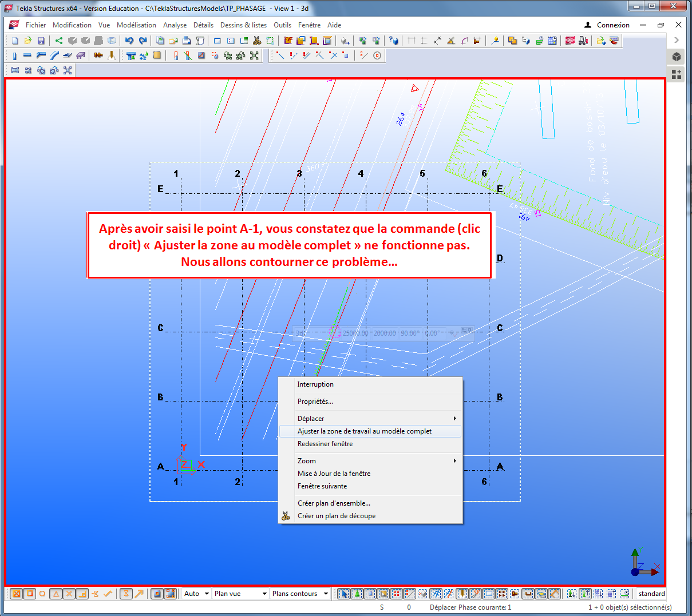Open the Outils menu
The width and height of the screenshot is (692, 616).
(282, 25)
